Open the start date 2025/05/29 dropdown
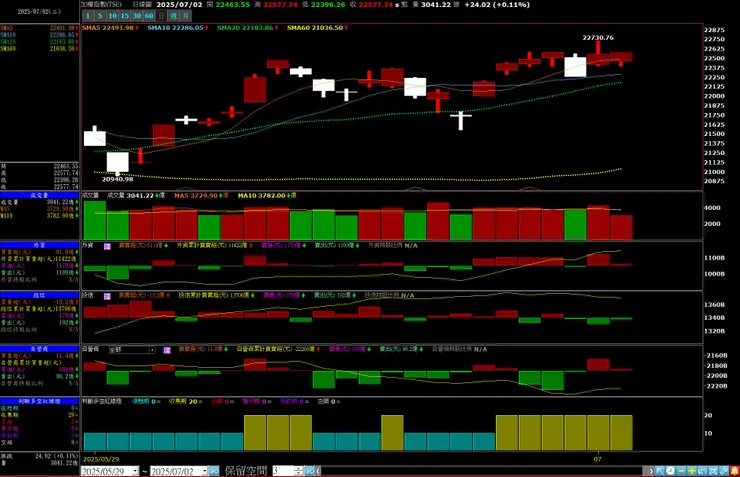The image size is (740, 477). point(135,471)
